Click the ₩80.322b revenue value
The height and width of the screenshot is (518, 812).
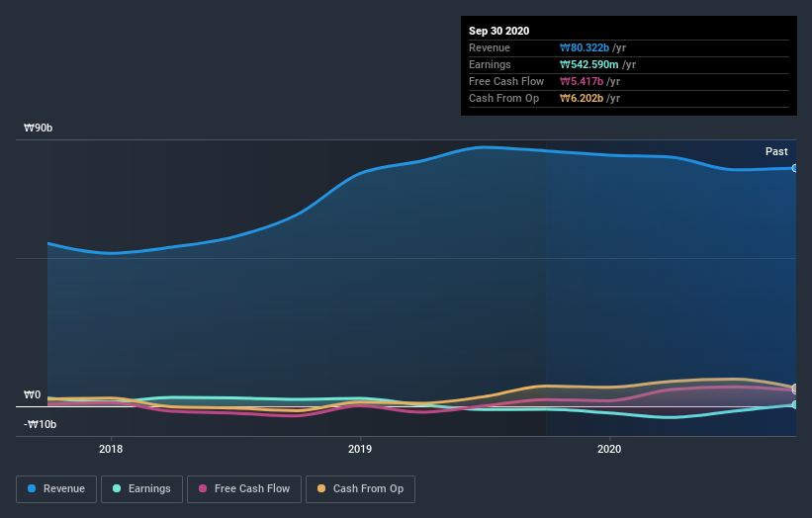pos(585,47)
